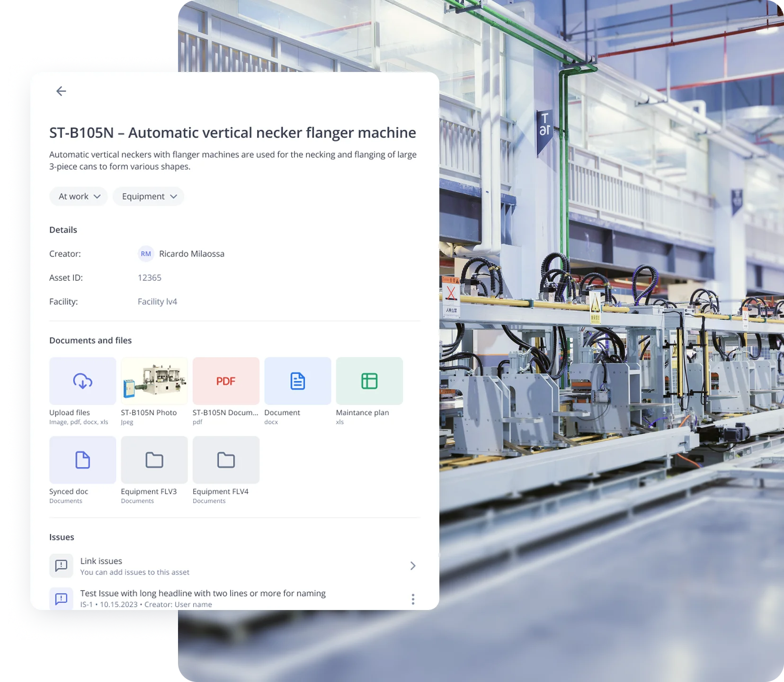784x682 pixels.
Task: Open the ST-B105N Photo thumbnail
Action: click(x=154, y=381)
